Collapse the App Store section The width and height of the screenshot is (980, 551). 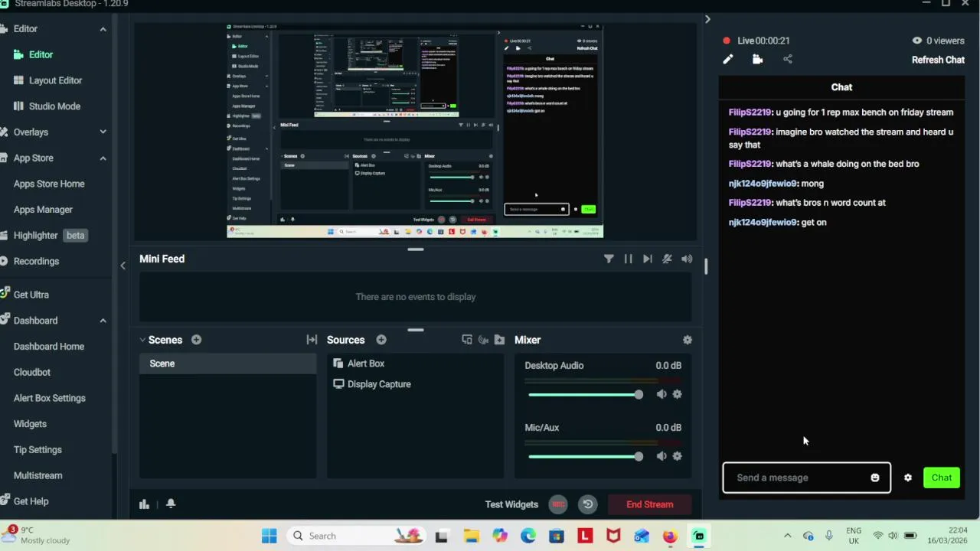(x=103, y=158)
